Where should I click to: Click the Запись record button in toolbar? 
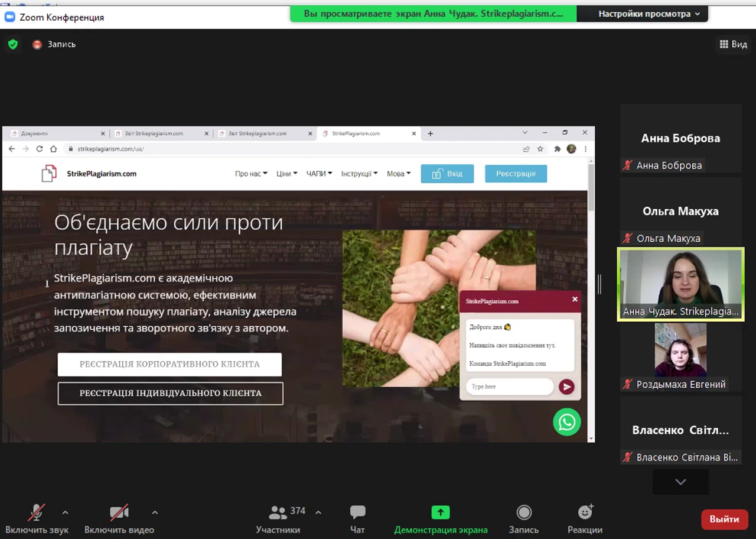pyautogui.click(x=524, y=519)
